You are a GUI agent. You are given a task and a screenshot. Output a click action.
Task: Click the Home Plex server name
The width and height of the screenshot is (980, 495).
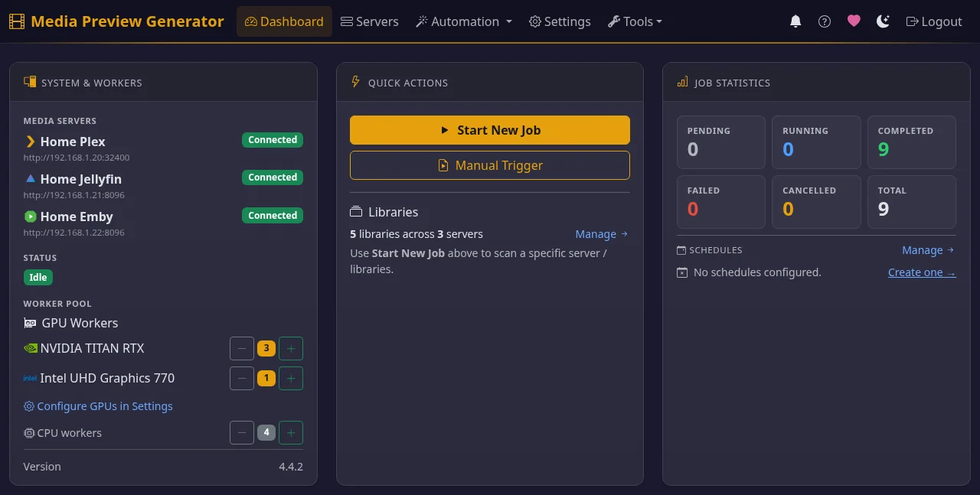(x=73, y=142)
